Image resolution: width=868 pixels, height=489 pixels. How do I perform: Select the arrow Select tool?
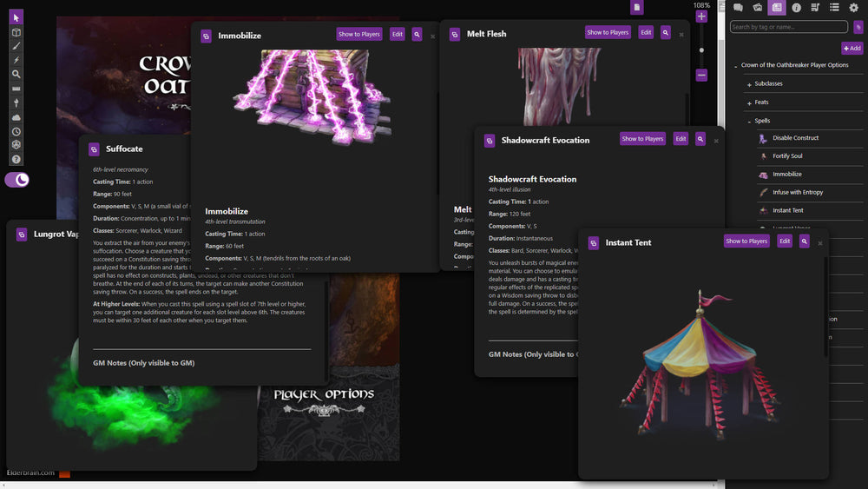click(16, 17)
